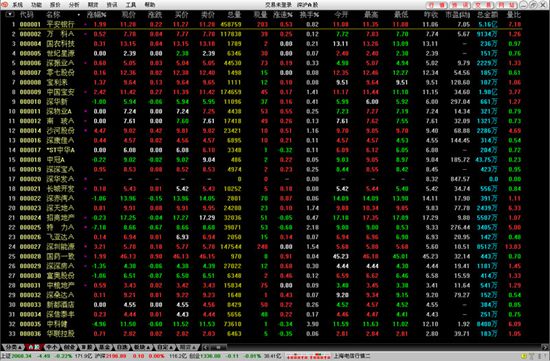Viewport: 550px width, 361px height.
Task: Click the yellow status icon in status bar
Action: [x=523, y=356]
